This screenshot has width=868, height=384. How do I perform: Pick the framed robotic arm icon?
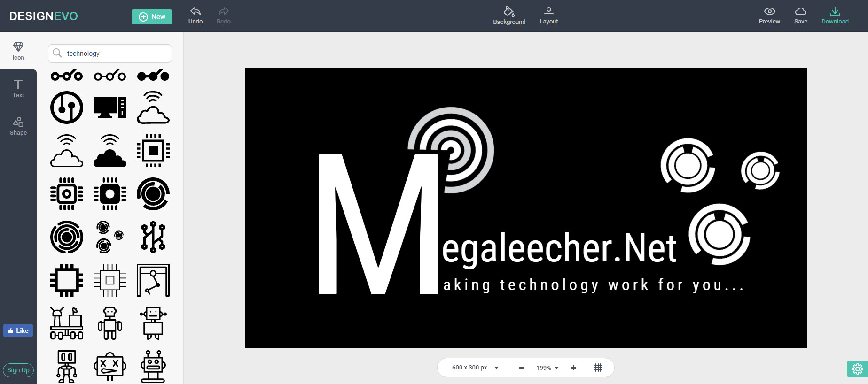point(153,280)
